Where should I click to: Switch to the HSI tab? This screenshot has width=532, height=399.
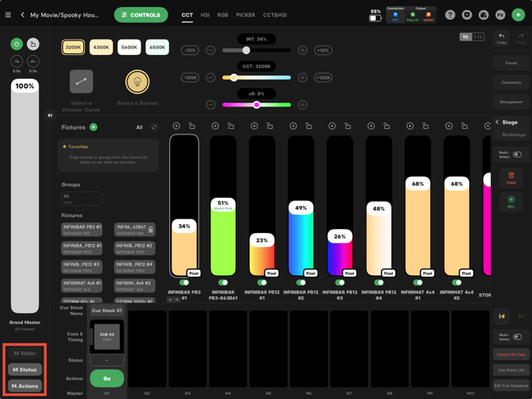coord(205,15)
